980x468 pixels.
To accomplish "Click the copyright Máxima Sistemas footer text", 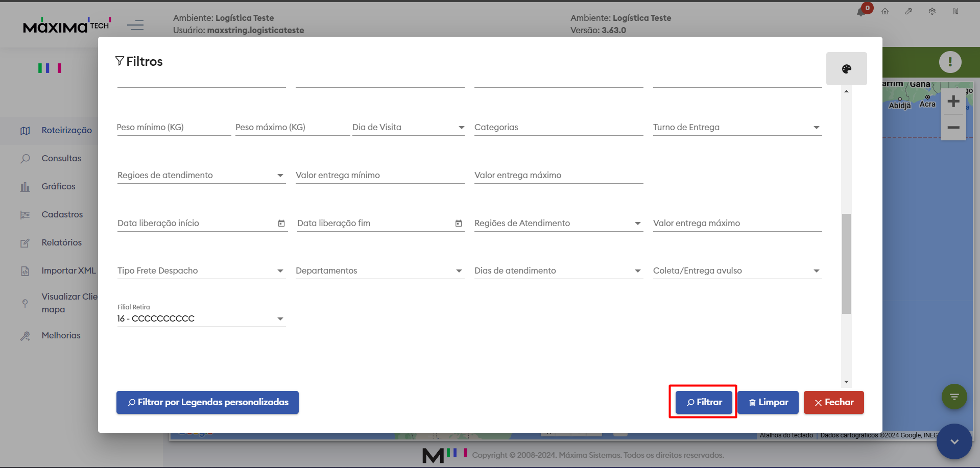I will pyautogui.click(x=598, y=455).
